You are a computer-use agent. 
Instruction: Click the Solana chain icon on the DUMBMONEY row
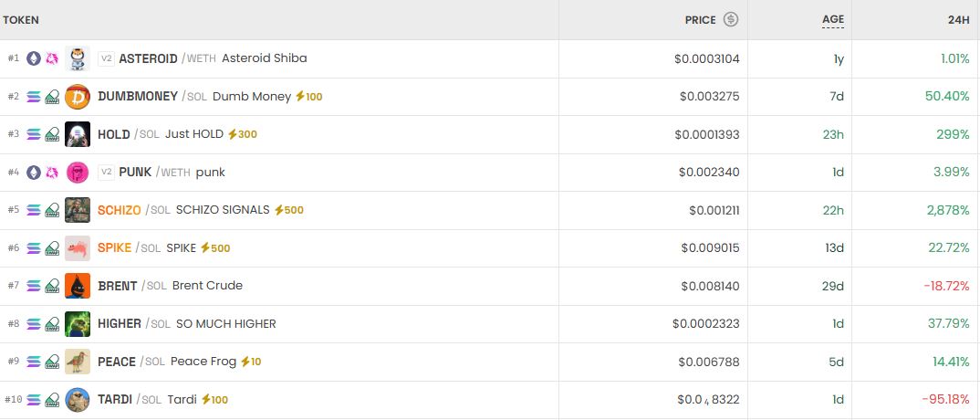click(34, 97)
